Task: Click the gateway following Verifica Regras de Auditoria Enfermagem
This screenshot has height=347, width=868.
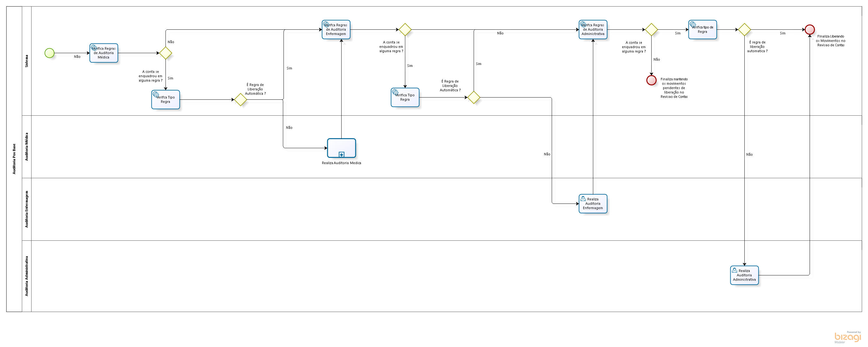Action: pyautogui.click(x=405, y=30)
